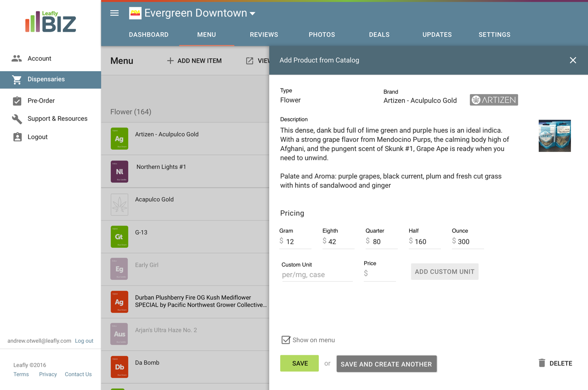Click Save and Create Another button
588x390 pixels.
(x=386, y=364)
